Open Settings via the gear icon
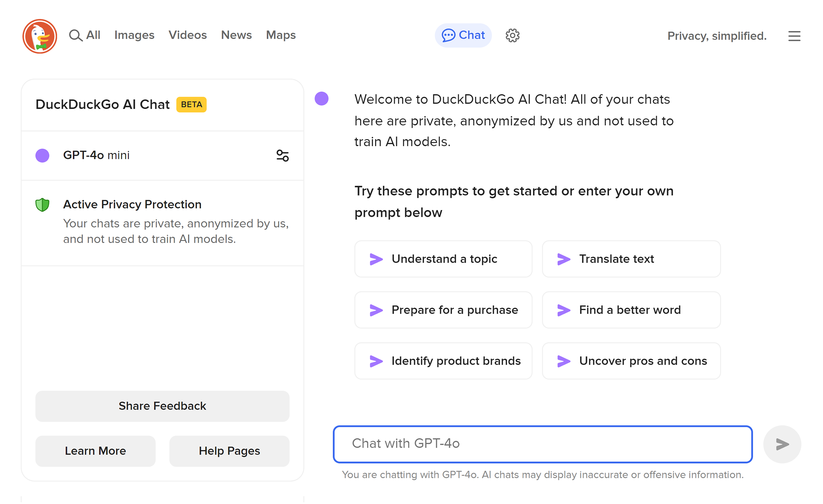823x504 pixels. [x=512, y=35]
